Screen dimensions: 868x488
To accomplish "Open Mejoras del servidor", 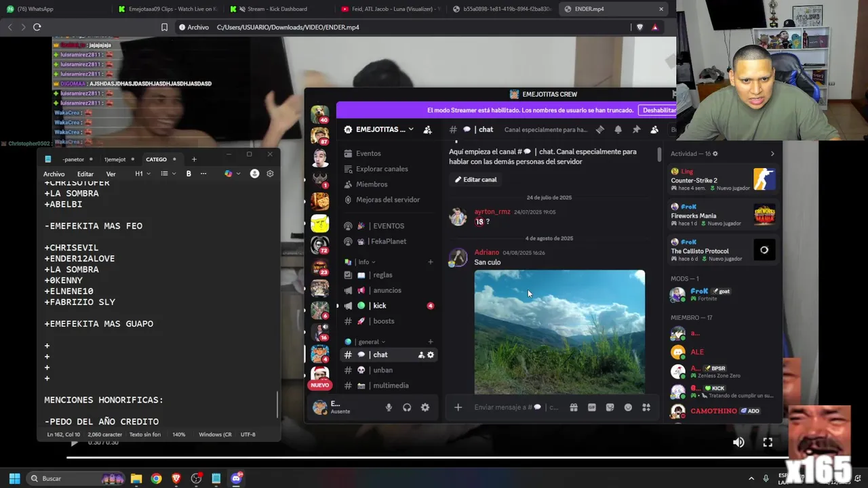I will coord(387,200).
